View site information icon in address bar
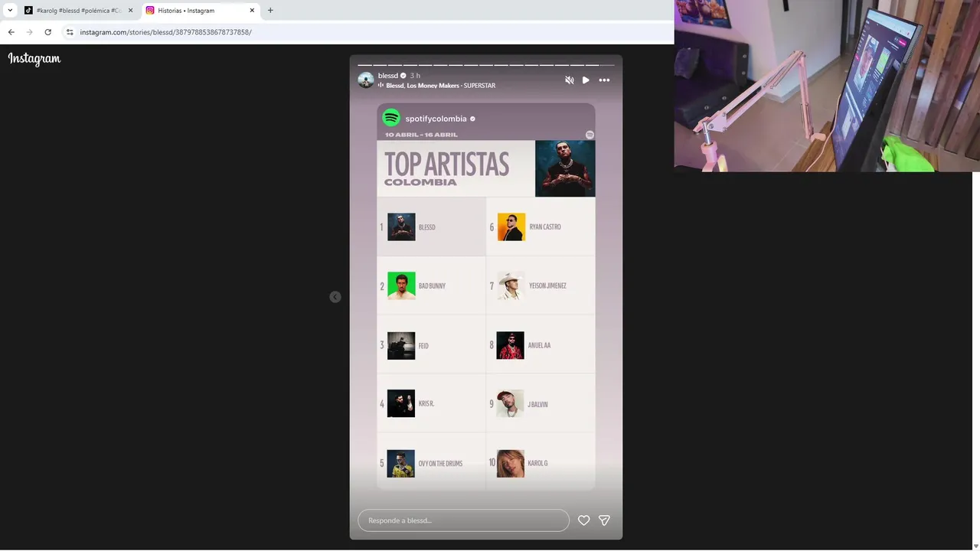 point(70,32)
